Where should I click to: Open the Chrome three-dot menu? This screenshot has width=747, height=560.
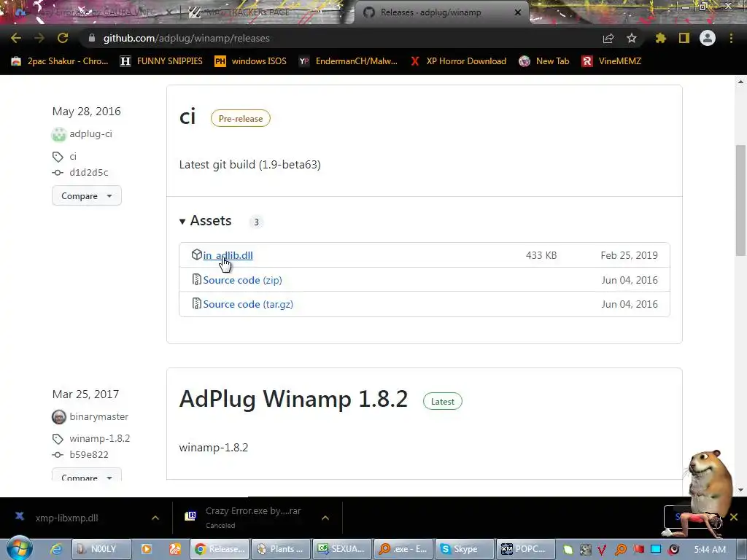731,38
